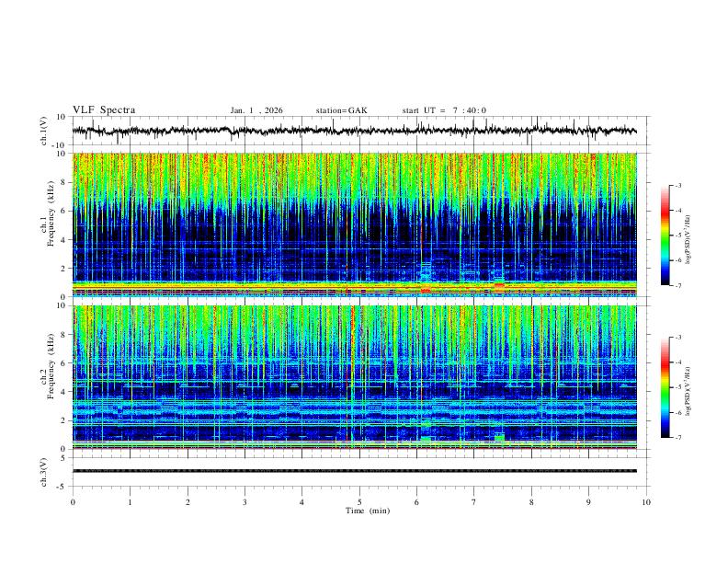Image resolution: width=728 pixels, height=563 pixels.
Task: Click the date "Jan. 1 , 2026"
Action: click(x=256, y=110)
